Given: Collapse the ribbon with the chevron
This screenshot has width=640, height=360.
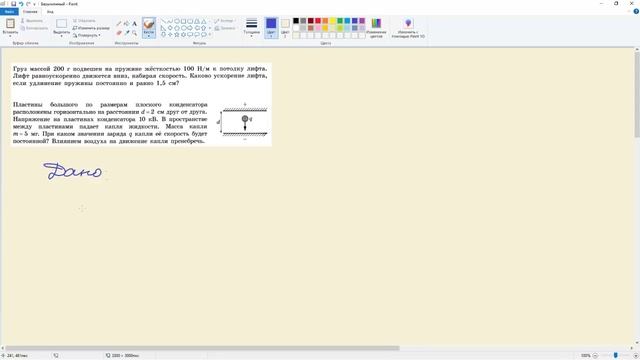Looking at the screenshot, I should pos(629,11).
